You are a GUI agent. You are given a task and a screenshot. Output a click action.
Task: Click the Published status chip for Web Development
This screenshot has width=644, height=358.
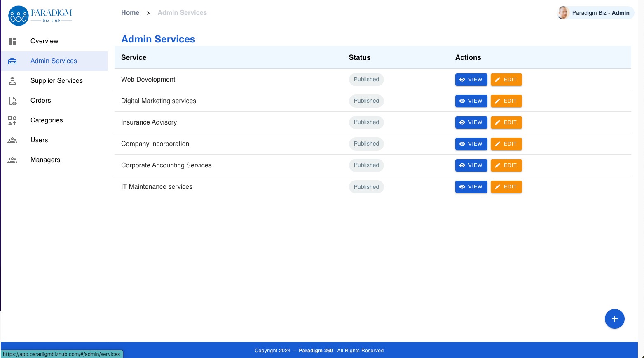pos(366,80)
